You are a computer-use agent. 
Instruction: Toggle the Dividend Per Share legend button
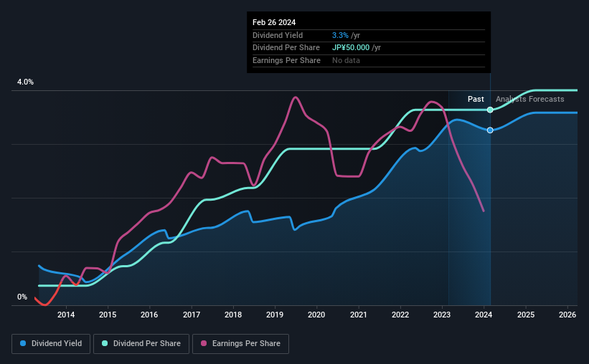click(x=141, y=344)
